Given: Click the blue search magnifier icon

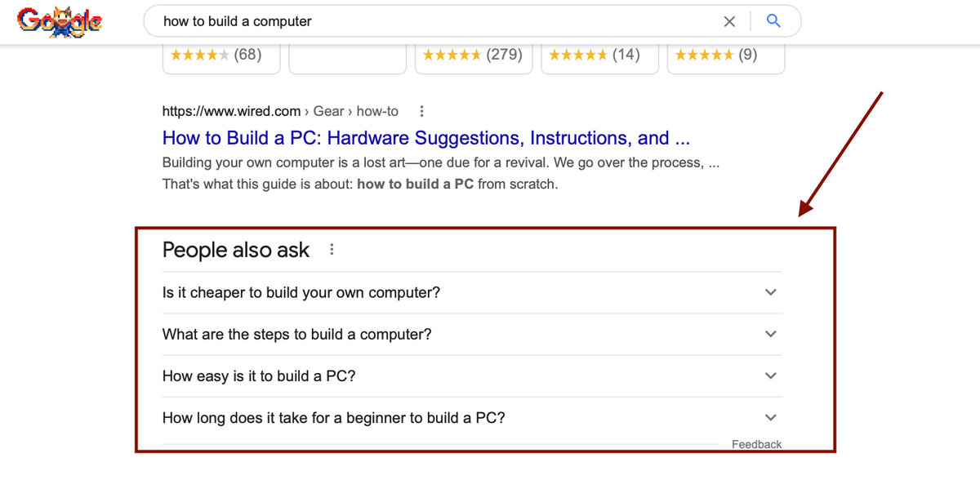Looking at the screenshot, I should 773,21.
